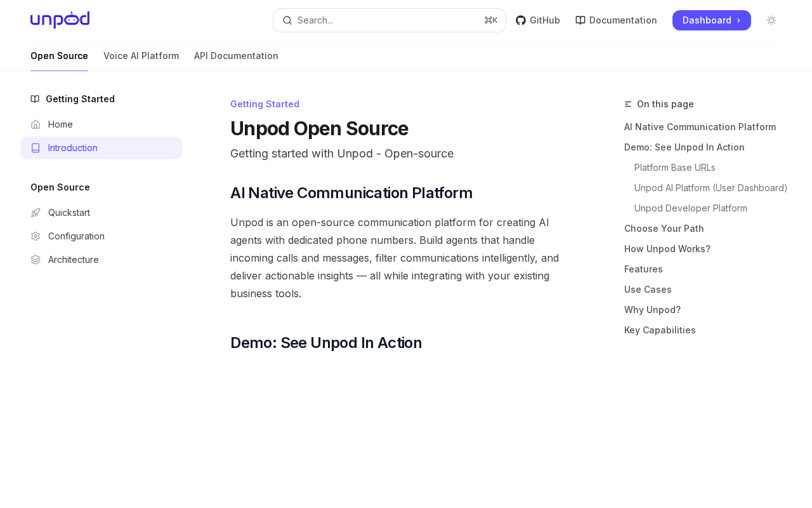Jump to How Unpod Works? section
Screen dimensions: 812x508
pyautogui.click(x=667, y=249)
